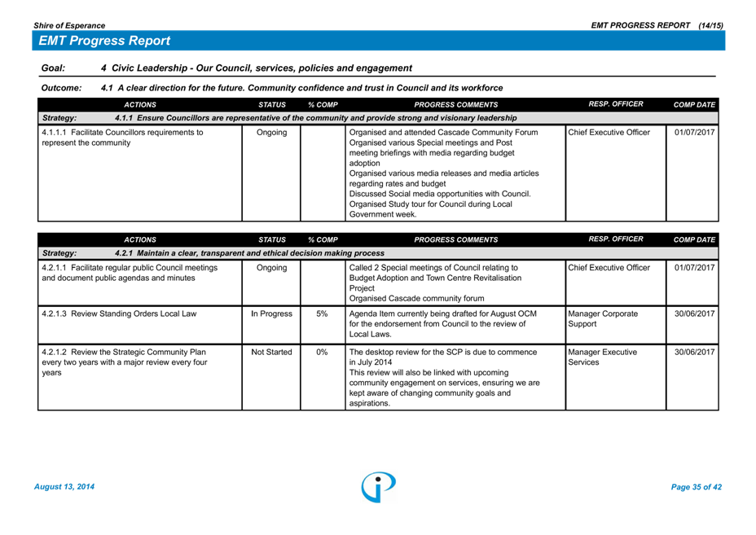Select action 4.1.1.1 Facilitate Councillors requirements
The width and height of the screenshot is (756, 535).
122,138
